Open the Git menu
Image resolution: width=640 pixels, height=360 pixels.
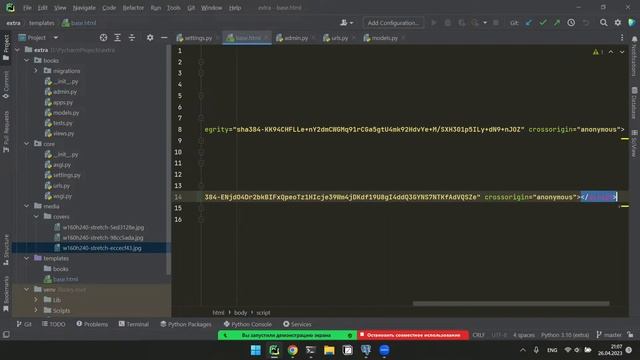coord(191,8)
